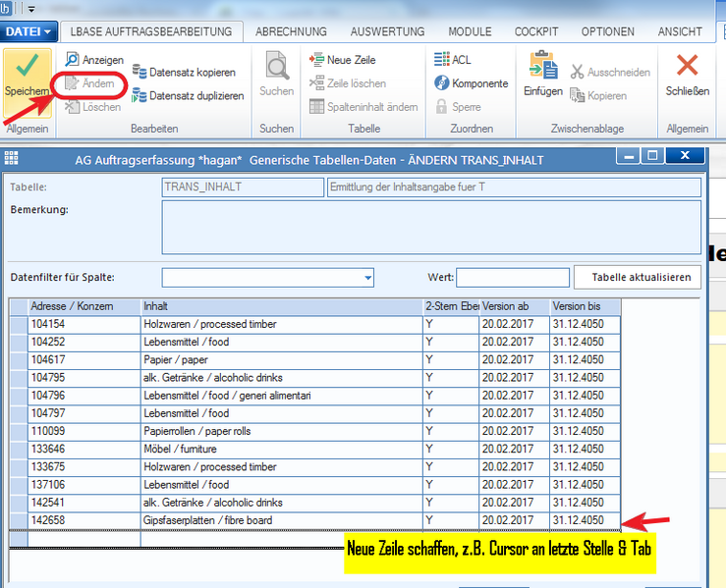Click the TRANS_INHALT table name field
Image resolution: width=726 pixels, height=588 pixels.
pos(243,187)
